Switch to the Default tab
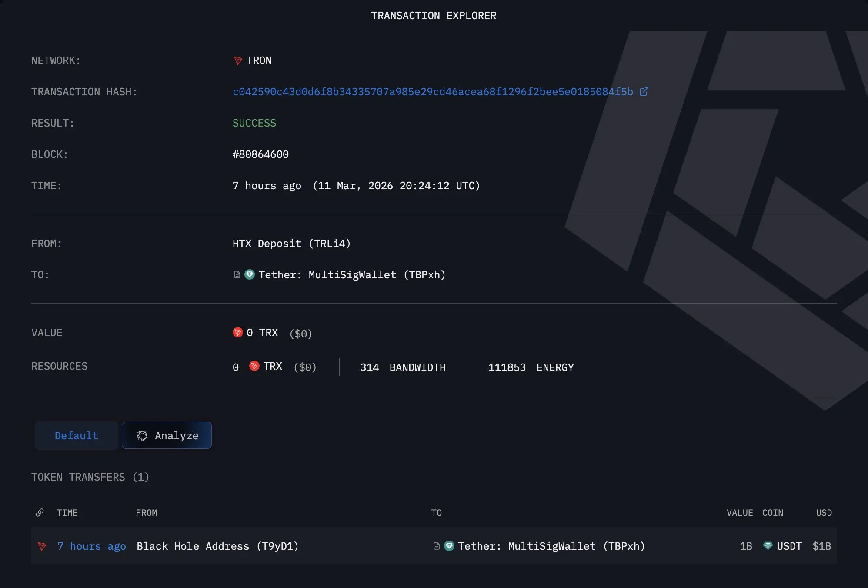This screenshot has width=868, height=588. (x=77, y=435)
